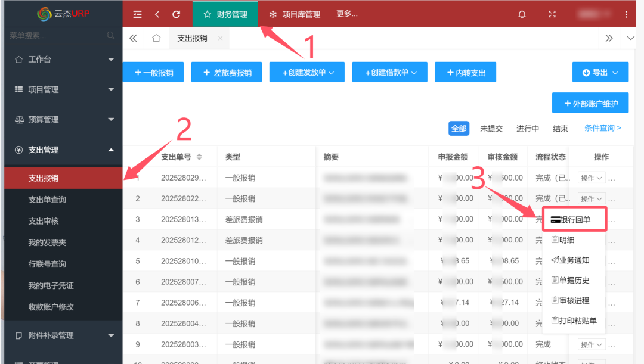Select the 结束 status filter
644x364 pixels.
561,129
